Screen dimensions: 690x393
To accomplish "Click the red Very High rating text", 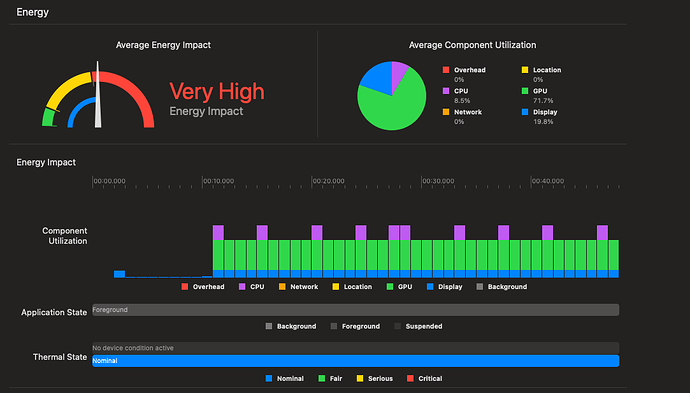I will (217, 91).
